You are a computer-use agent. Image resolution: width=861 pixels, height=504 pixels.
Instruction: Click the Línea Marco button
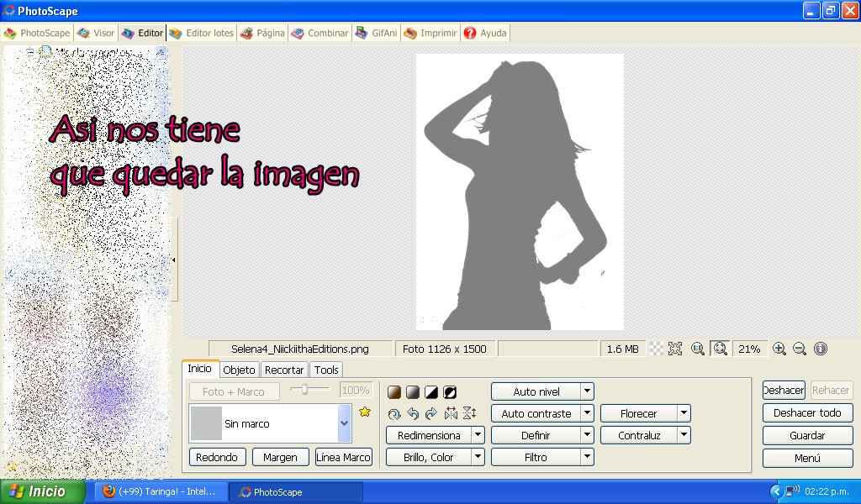pos(344,457)
